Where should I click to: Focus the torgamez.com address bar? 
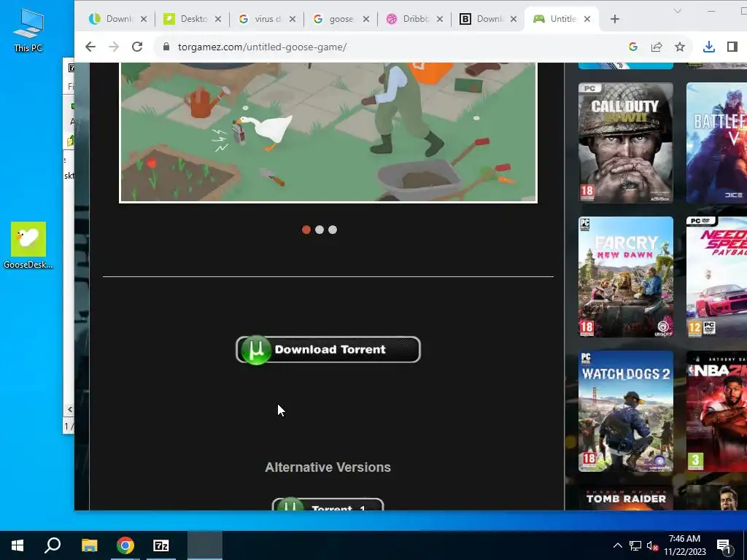[x=391, y=47]
